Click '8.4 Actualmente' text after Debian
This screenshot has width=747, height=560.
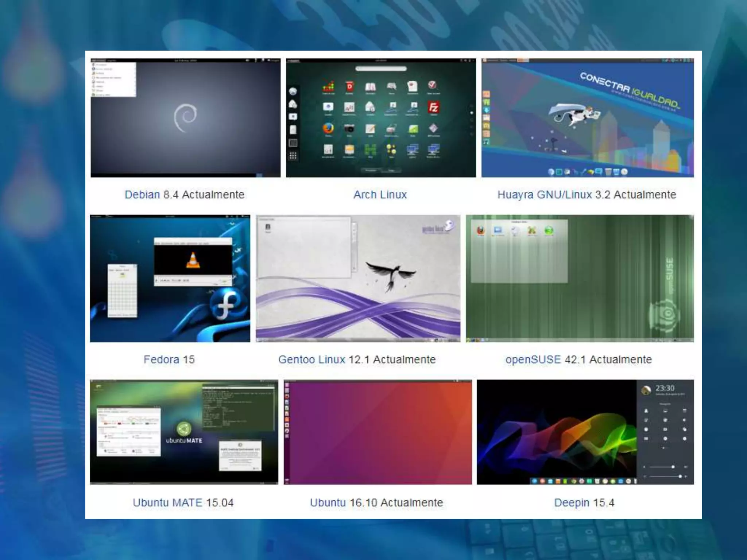(204, 195)
